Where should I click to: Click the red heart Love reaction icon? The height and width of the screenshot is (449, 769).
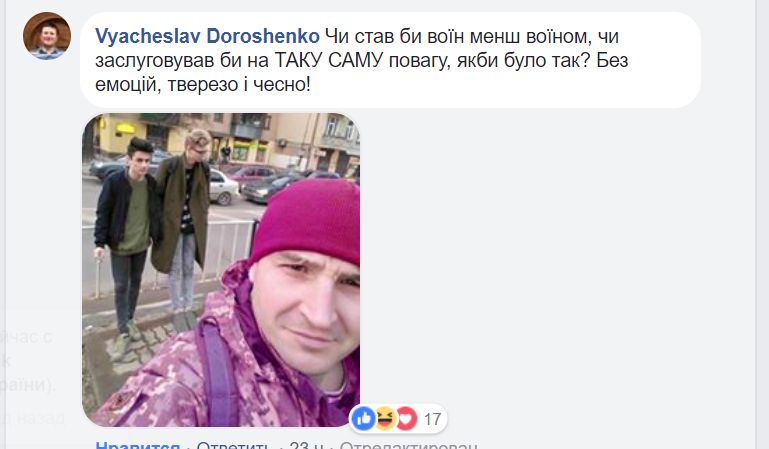point(407,419)
